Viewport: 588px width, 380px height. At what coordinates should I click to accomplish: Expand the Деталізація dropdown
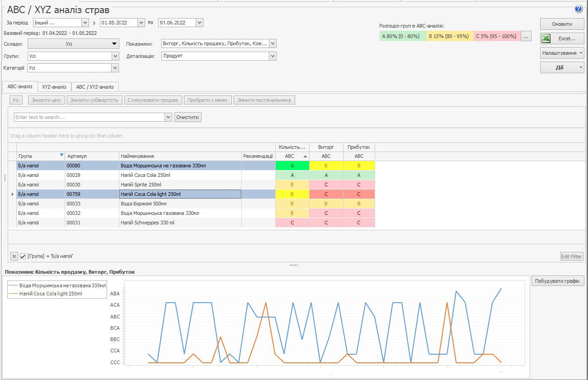coord(272,56)
